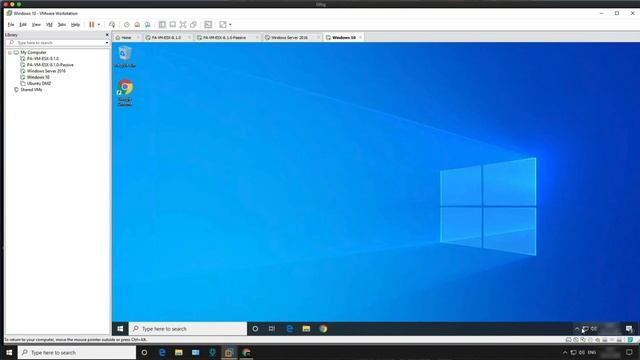Select the Ubuntu DMZ folder in Library

[39, 83]
